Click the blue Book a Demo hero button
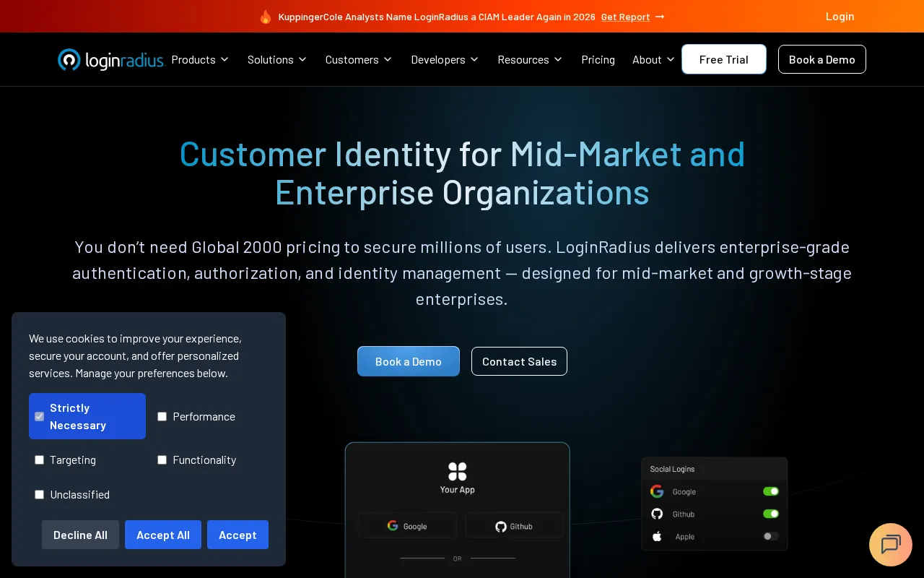The width and height of the screenshot is (924, 578). (409, 361)
